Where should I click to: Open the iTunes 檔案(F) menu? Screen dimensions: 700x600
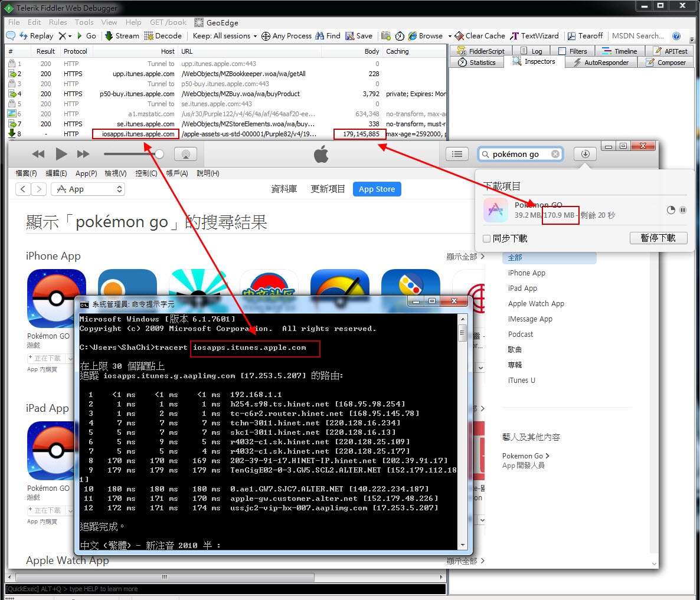click(27, 173)
